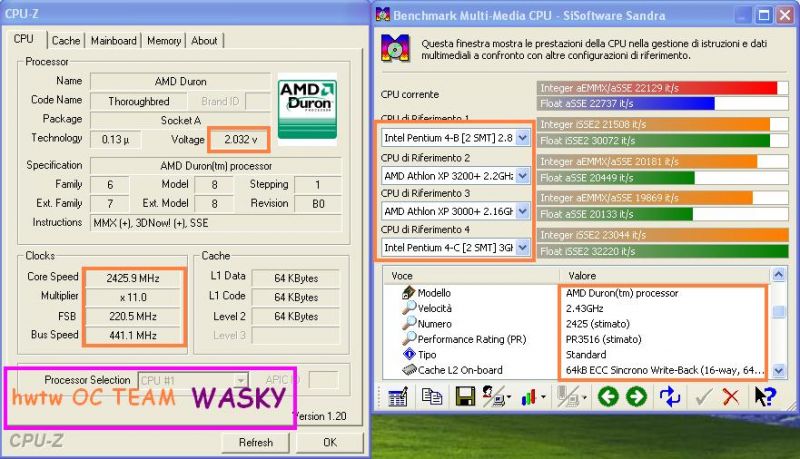Go forward with the green right arrow
The width and height of the screenshot is (800, 459).
pyautogui.click(x=636, y=396)
